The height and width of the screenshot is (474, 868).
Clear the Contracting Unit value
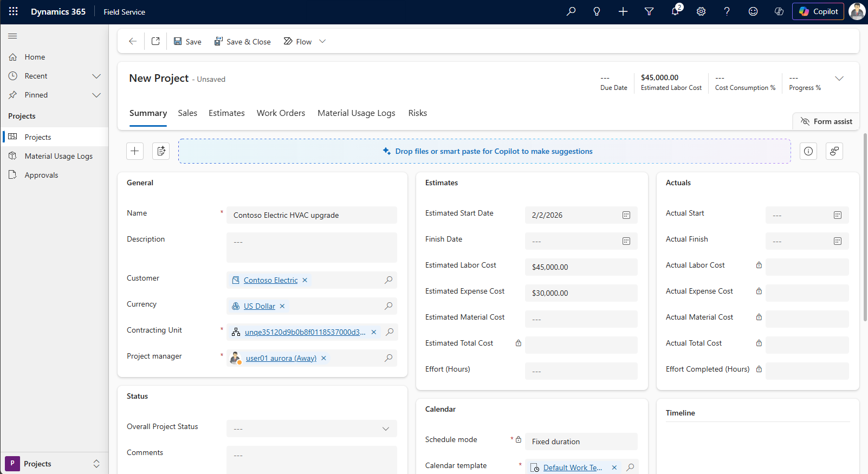click(x=374, y=332)
